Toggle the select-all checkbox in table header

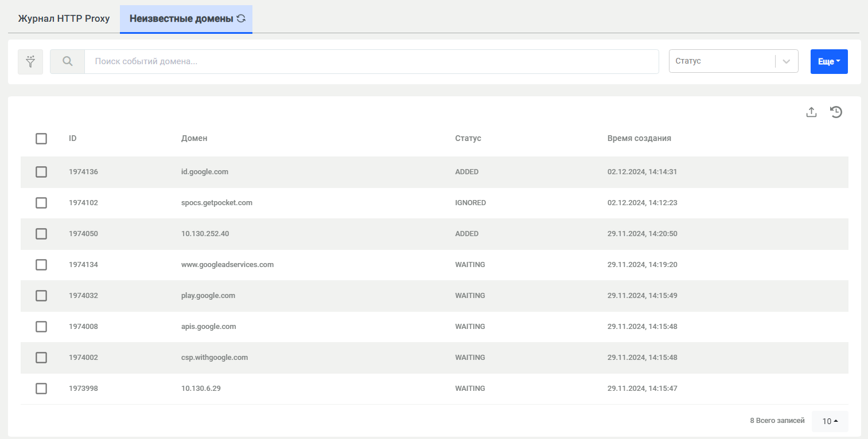41,138
